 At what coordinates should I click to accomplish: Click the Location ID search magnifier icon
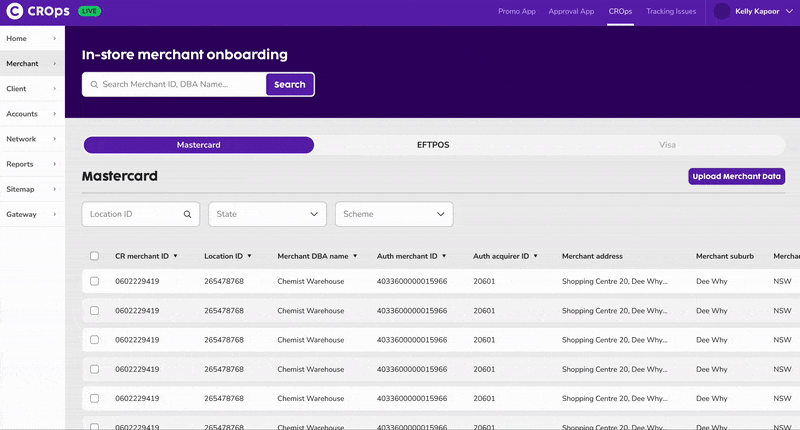187,214
